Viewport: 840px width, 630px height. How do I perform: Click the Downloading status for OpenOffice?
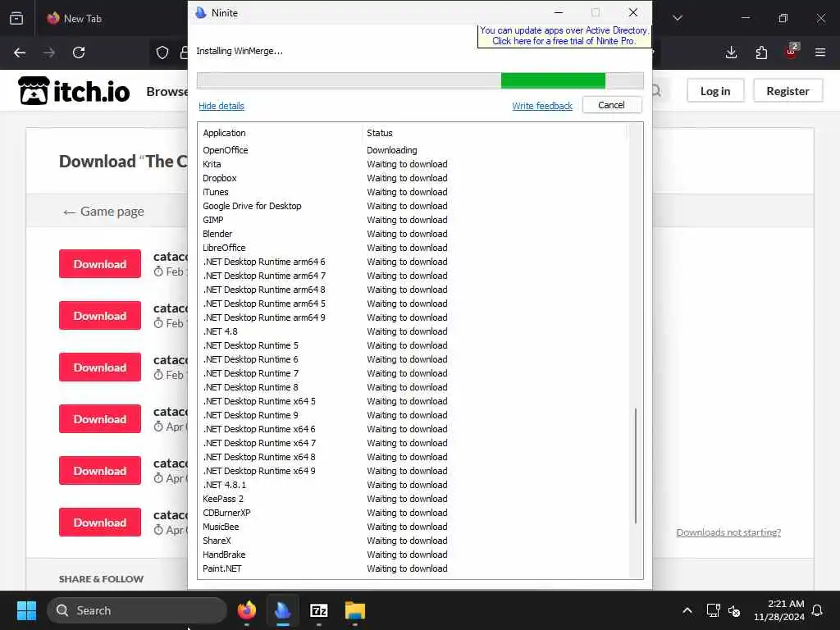(391, 150)
